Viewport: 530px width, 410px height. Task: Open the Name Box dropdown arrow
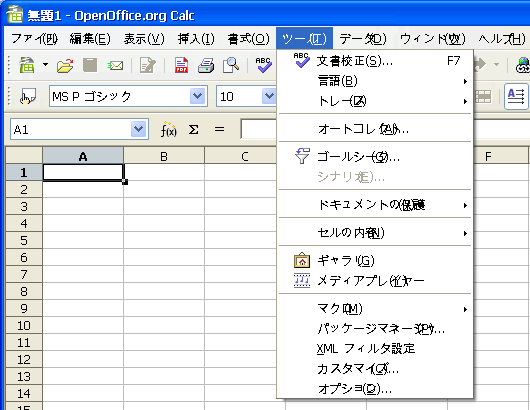coord(138,129)
